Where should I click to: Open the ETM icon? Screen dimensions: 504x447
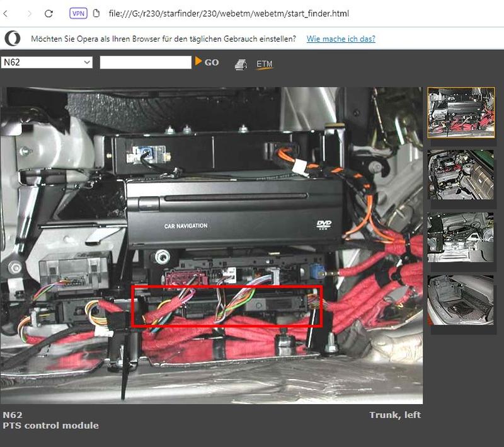(x=264, y=64)
